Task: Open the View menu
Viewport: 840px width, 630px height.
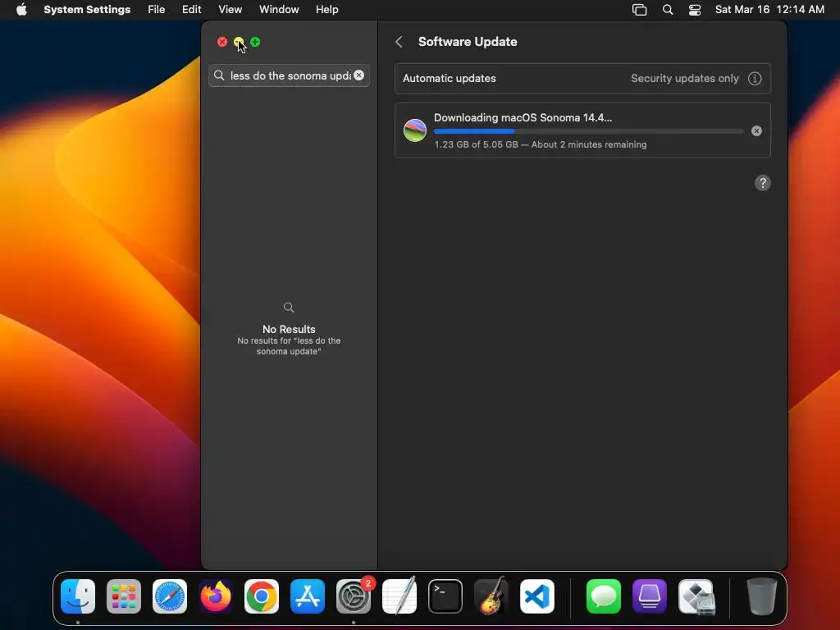Action: (230, 10)
